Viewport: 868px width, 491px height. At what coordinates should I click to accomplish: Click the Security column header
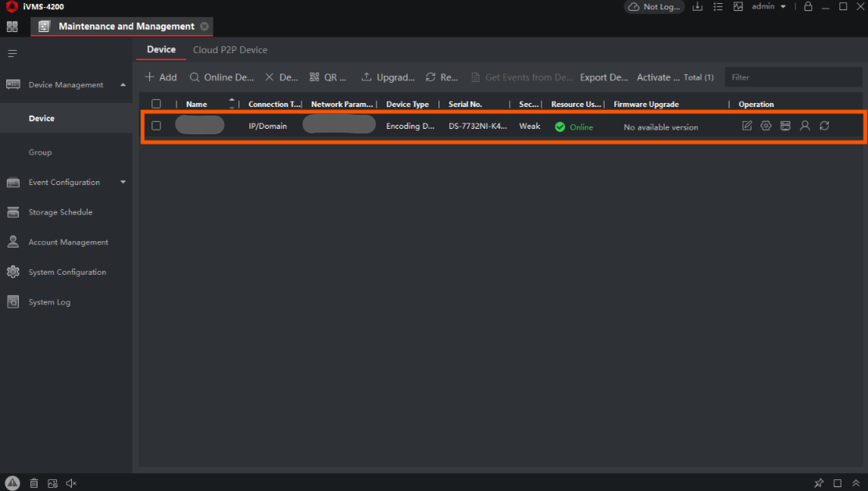[529, 104]
